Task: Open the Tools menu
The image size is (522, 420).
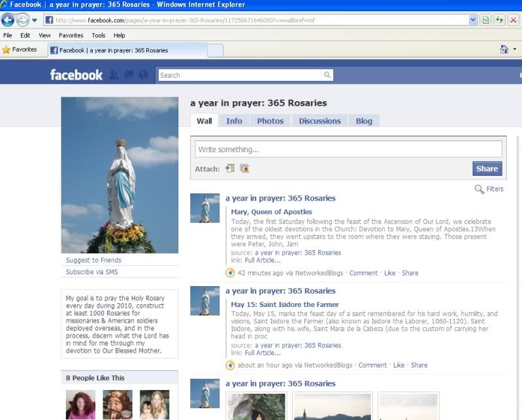Action: (99, 35)
